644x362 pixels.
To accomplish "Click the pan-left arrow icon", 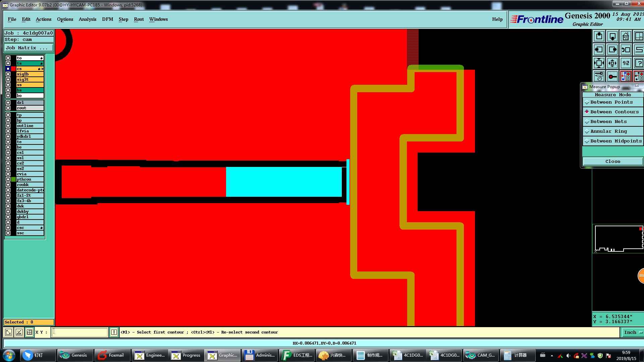I will coord(599,50).
